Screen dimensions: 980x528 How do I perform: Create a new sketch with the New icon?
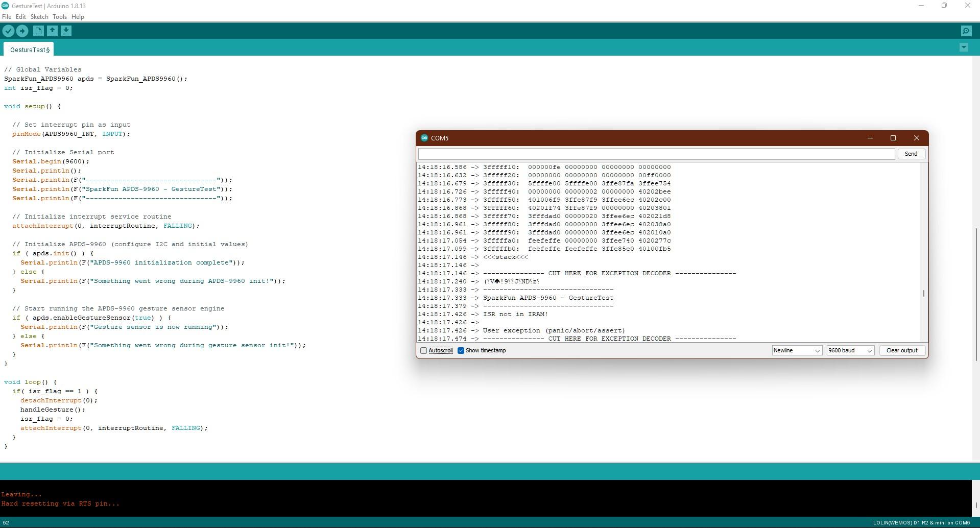[38, 31]
